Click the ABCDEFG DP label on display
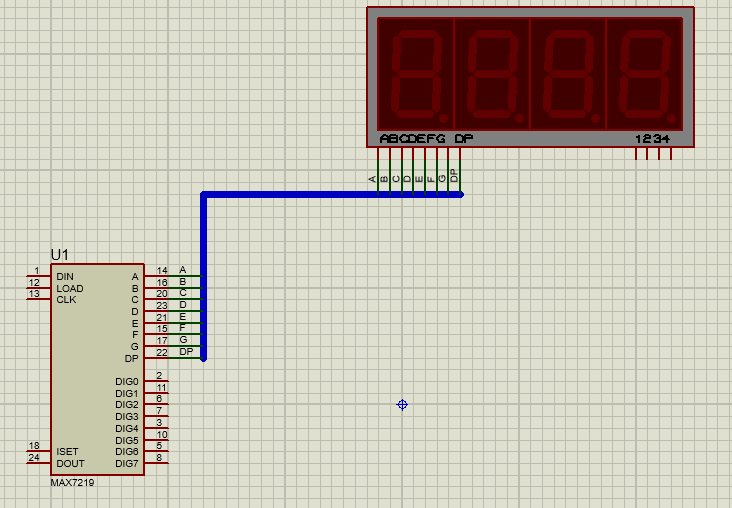 [425, 139]
